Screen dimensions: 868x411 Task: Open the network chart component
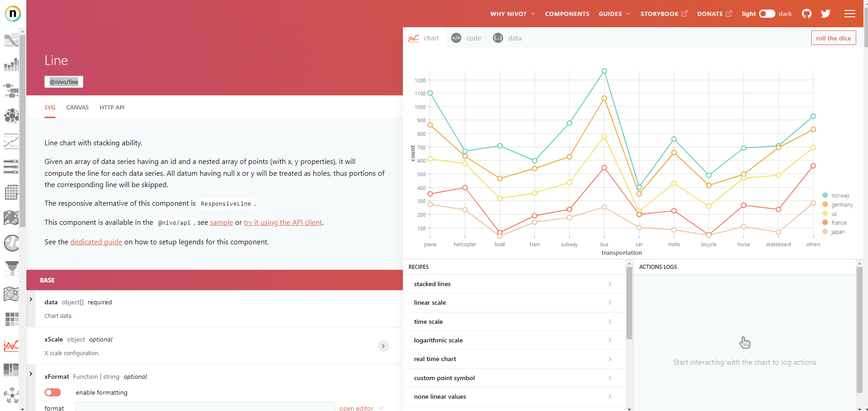pos(11,396)
